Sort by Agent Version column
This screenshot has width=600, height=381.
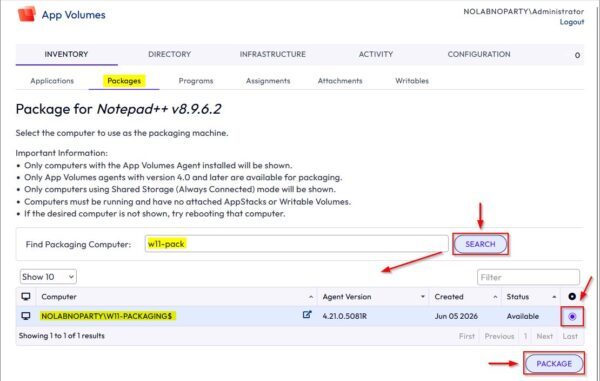[x=373, y=296]
